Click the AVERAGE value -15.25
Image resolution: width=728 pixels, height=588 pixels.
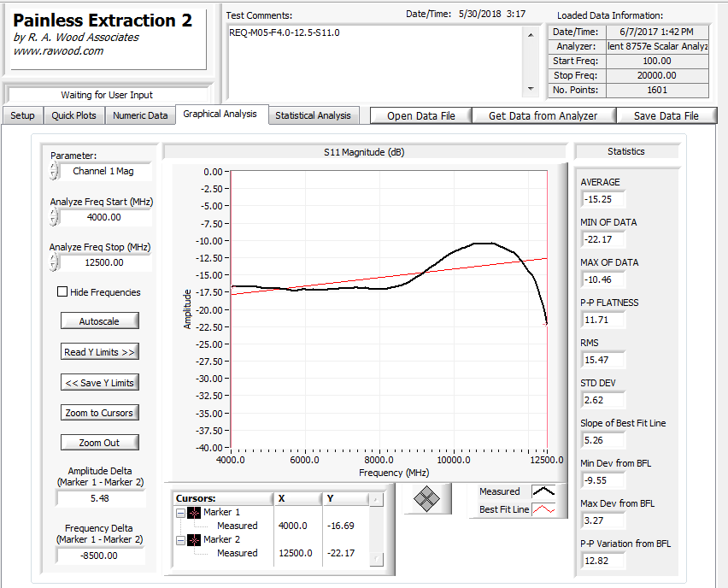(x=602, y=199)
